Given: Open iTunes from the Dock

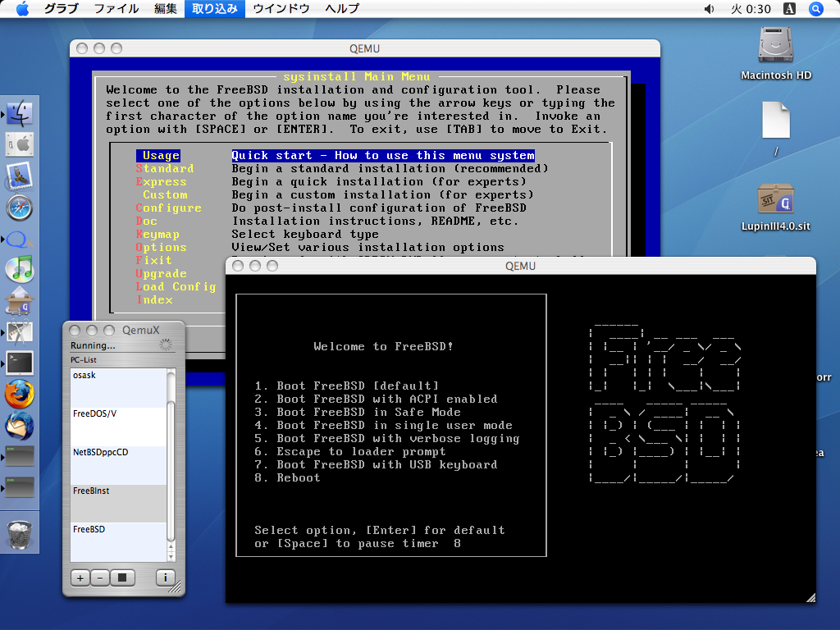Looking at the screenshot, I should (x=20, y=269).
